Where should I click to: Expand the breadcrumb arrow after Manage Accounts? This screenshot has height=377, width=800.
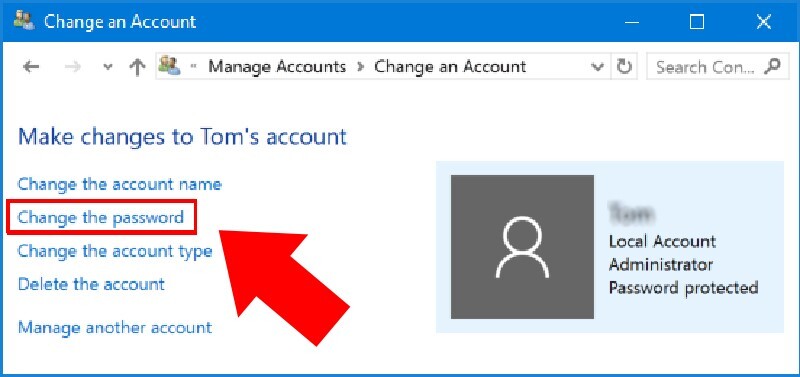[361, 67]
